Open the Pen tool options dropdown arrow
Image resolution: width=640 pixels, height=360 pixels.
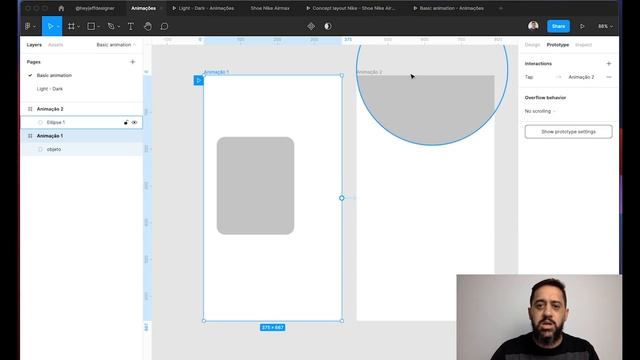point(118,27)
